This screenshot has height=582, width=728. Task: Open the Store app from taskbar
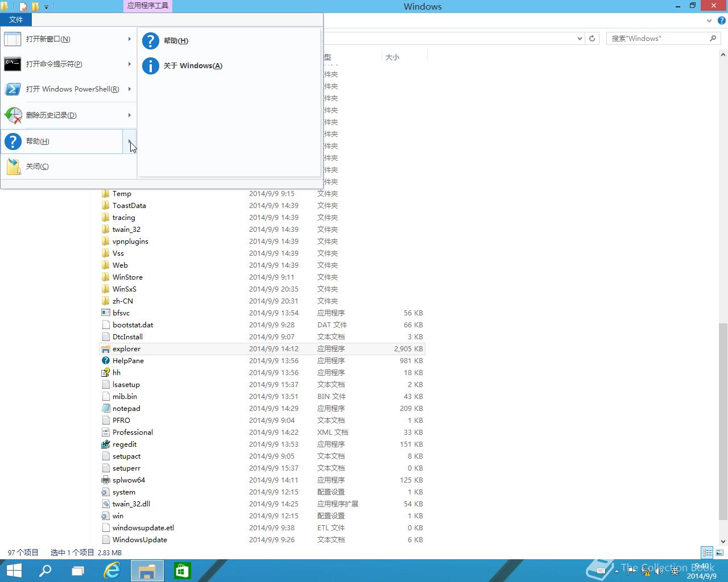coord(182,571)
